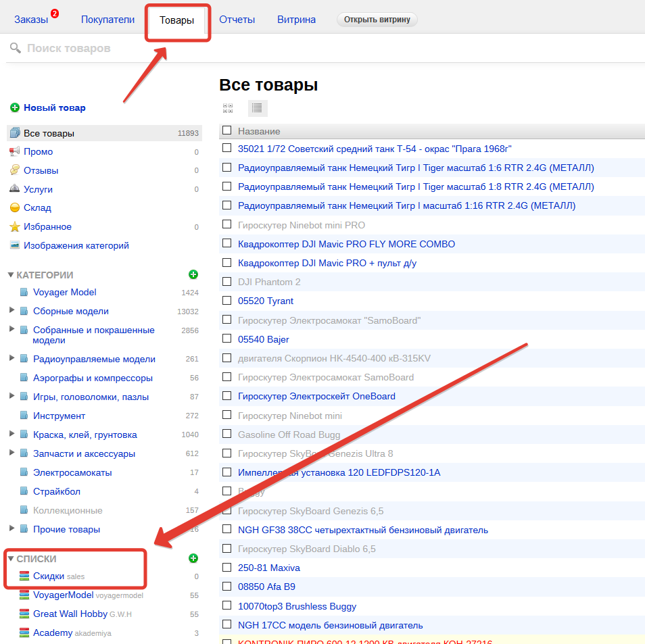Tick checkbox for Квадрокоптер DJI Mavic PRO FLY MORE COMBO

coord(227,243)
